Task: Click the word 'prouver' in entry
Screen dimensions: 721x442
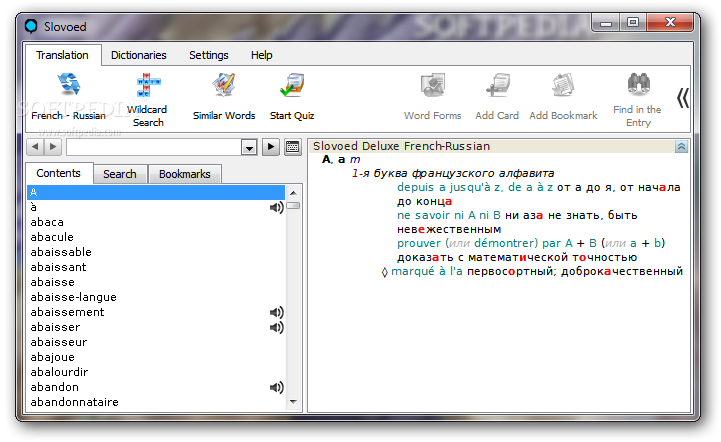Action: tap(419, 243)
